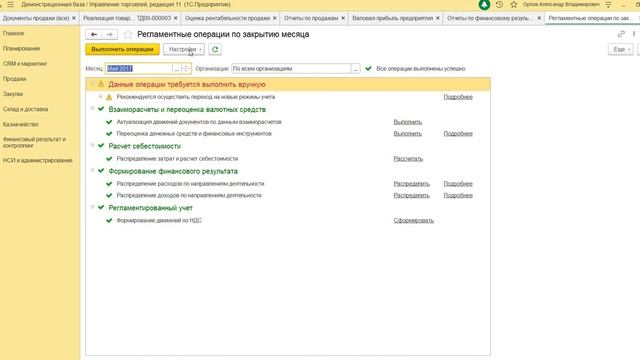The image size is (640, 360).
Task: Collapse the Регламентированный учет group
Action: (x=92, y=207)
